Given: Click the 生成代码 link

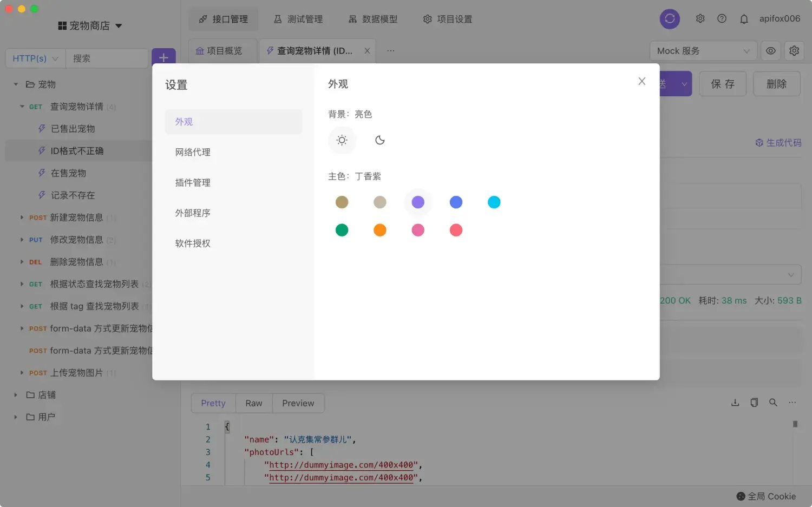Looking at the screenshot, I should point(778,142).
